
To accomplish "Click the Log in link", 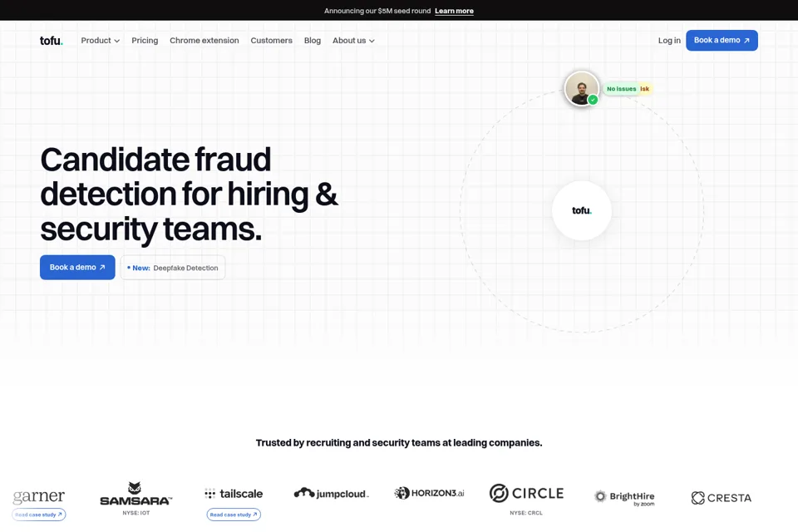I will 669,41.
